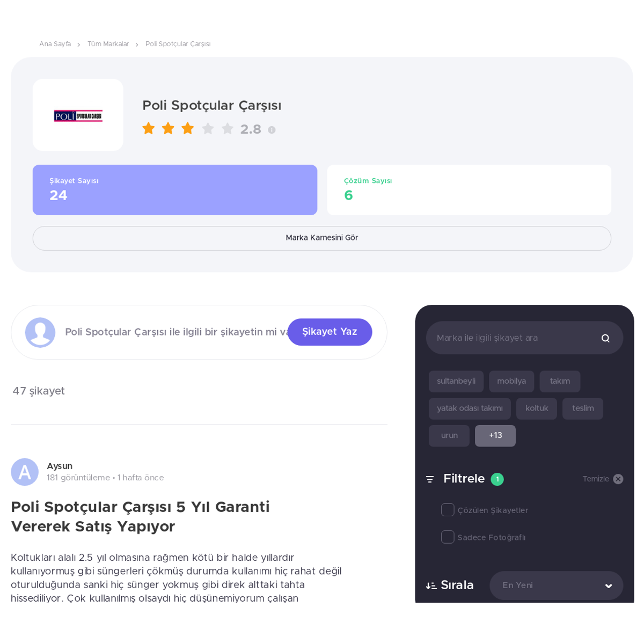Image resolution: width=644 pixels, height=644 pixels.
Task: Click the third rating star
Action: 187,129
